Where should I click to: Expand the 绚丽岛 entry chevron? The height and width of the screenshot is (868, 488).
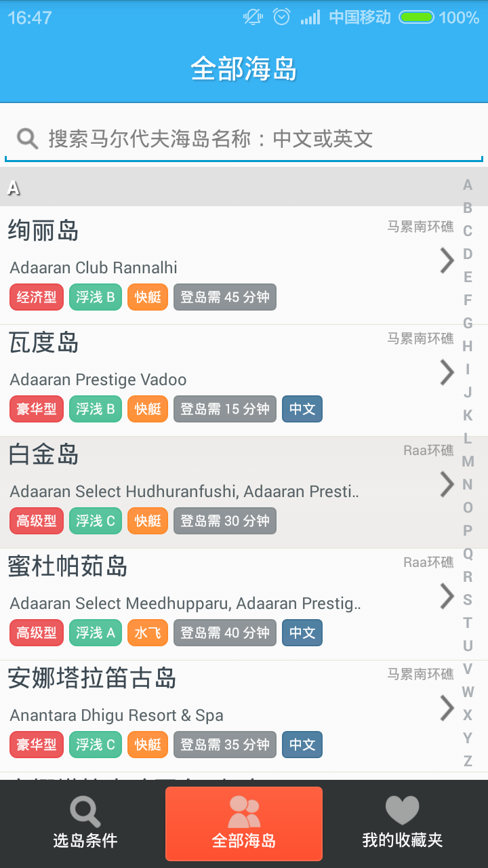tap(447, 260)
